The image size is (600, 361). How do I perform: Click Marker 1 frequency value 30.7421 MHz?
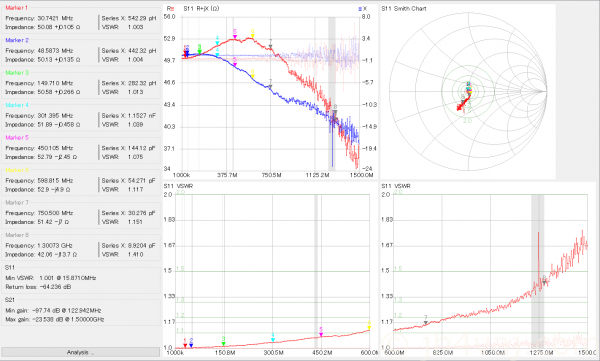pyautogui.click(x=55, y=18)
